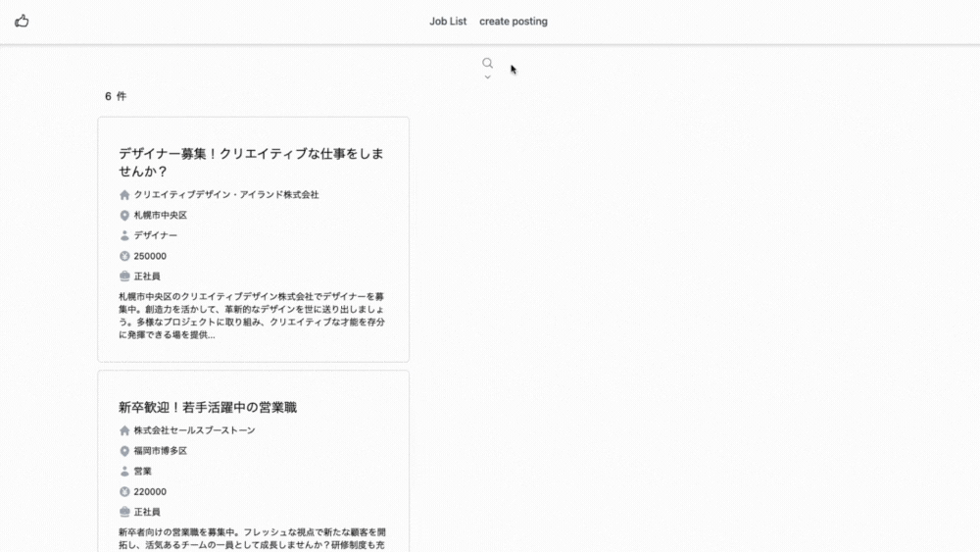Select the job type text デザイナー
This screenshot has height=552, width=980.
click(x=156, y=235)
